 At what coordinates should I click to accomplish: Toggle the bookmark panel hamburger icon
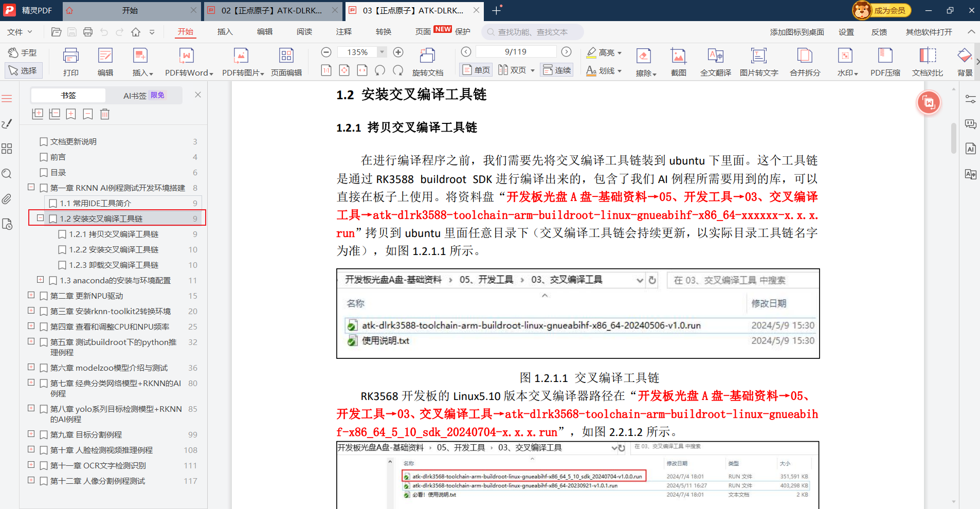[7, 98]
